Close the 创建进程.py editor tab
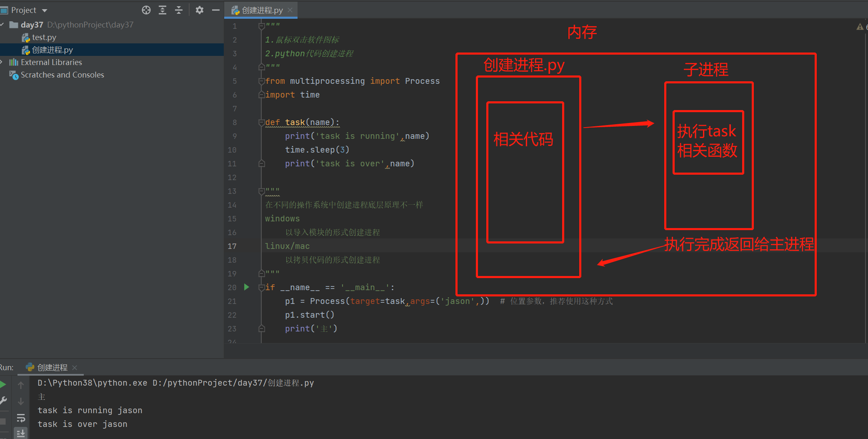The height and width of the screenshot is (439, 868). click(290, 10)
